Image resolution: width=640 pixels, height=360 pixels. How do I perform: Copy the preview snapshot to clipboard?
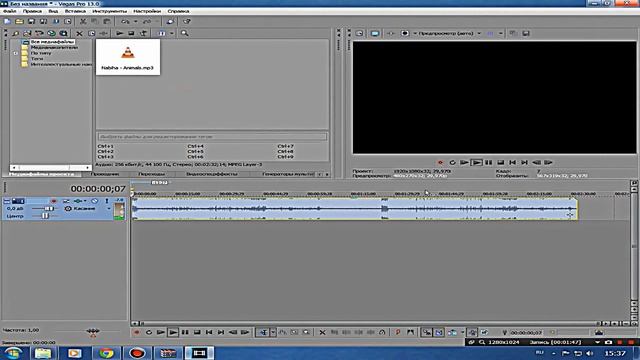click(x=513, y=33)
